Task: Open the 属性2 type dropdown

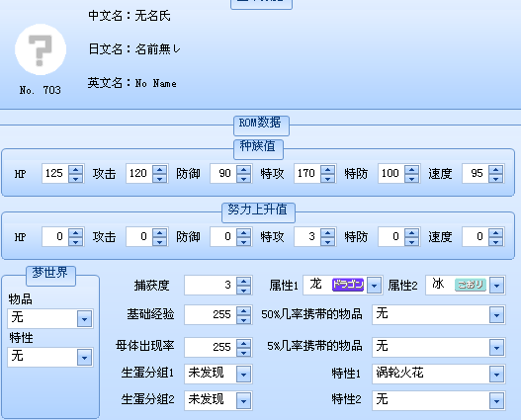Action: coord(496,286)
